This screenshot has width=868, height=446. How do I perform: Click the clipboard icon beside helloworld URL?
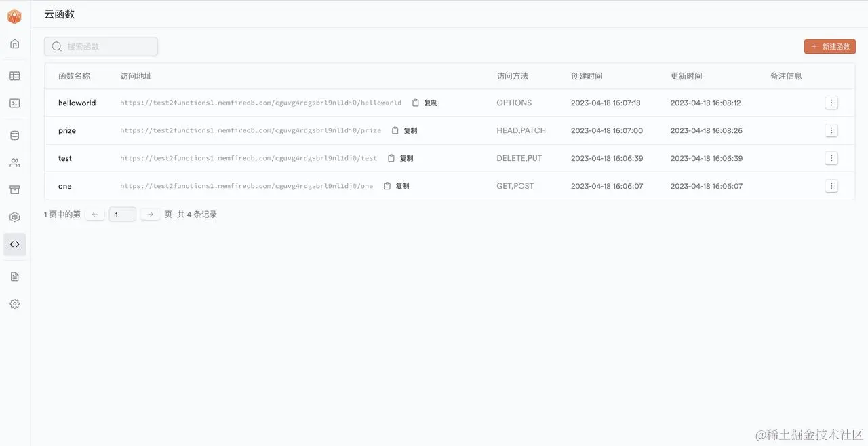click(x=416, y=103)
